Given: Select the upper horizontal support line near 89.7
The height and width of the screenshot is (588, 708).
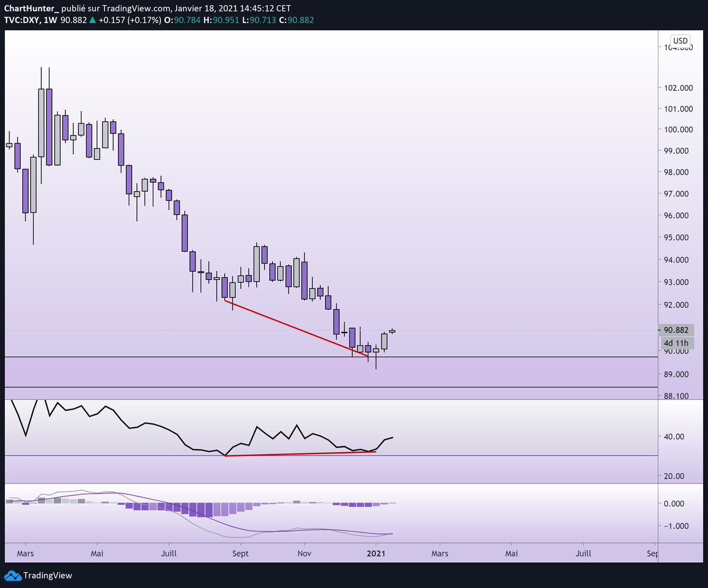Looking at the screenshot, I should pyautogui.click(x=330, y=357).
